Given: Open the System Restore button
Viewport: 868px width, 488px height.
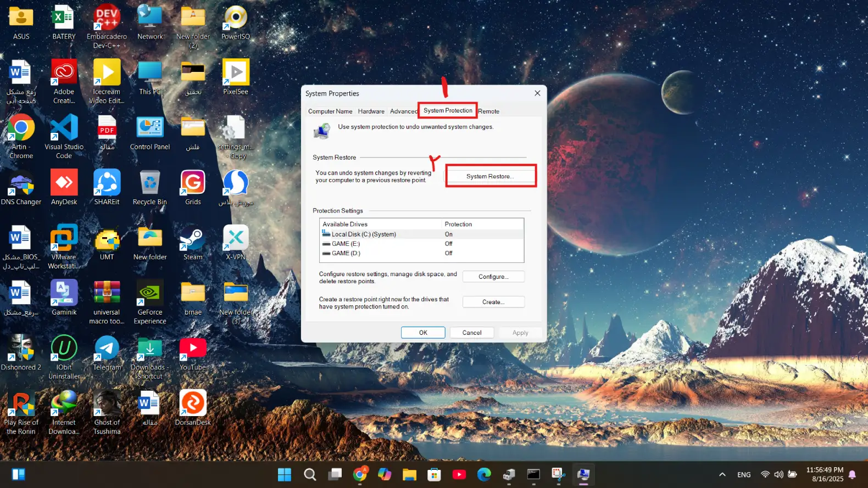Looking at the screenshot, I should coord(489,176).
